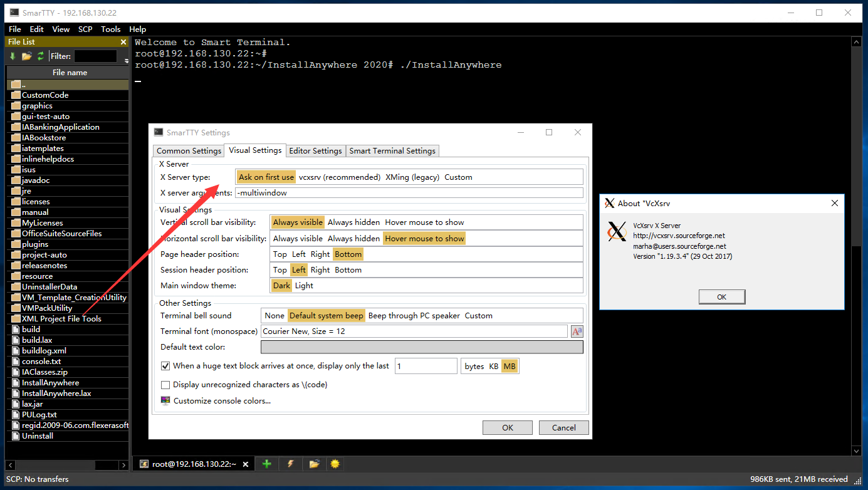Choose the 'Light' main window theme
Screen dimensions: 868x490
(x=304, y=286)
